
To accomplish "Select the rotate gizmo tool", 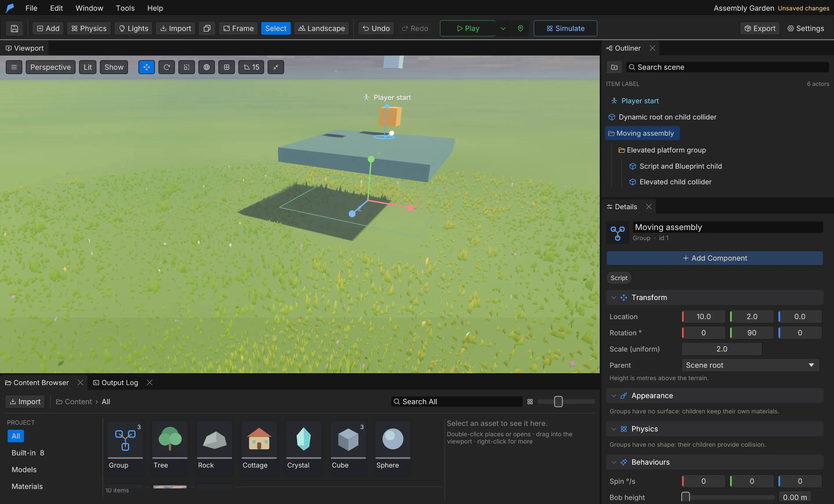I will tap(167, 67).
